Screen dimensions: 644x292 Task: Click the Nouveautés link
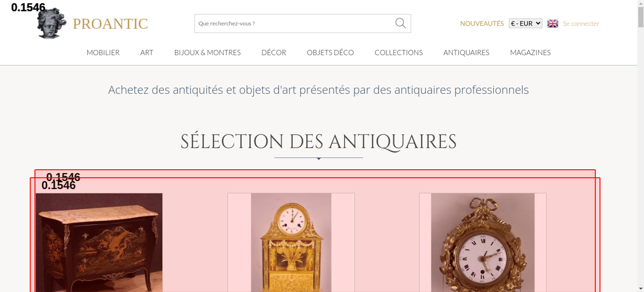(x=482, y=23)
